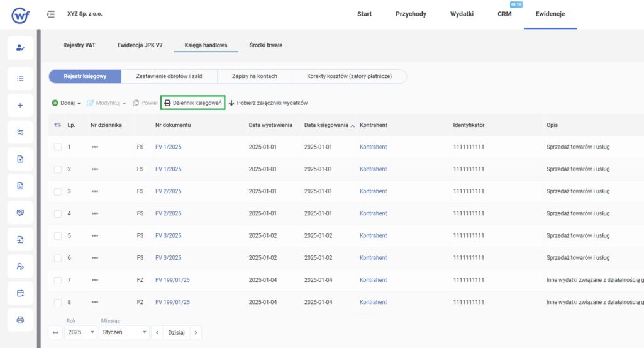Screen dimensions: 644x348
Task: Switch to the Zestawienie obrotów i sald tab
Action: click(x=169, y=76)
